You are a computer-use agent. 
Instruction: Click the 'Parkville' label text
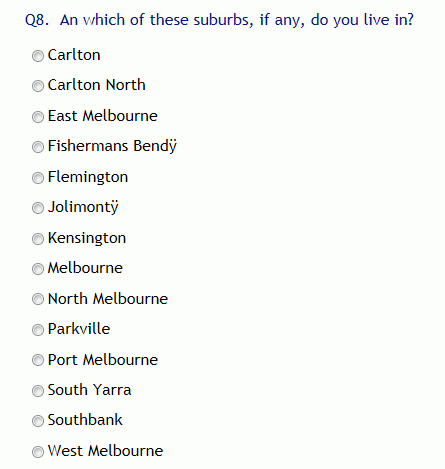79,329
